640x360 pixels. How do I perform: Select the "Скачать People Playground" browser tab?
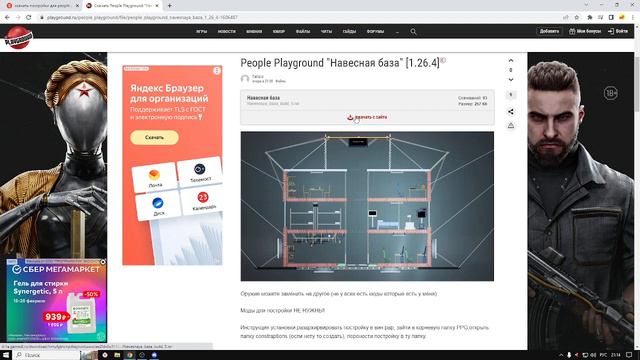point(122,6)
